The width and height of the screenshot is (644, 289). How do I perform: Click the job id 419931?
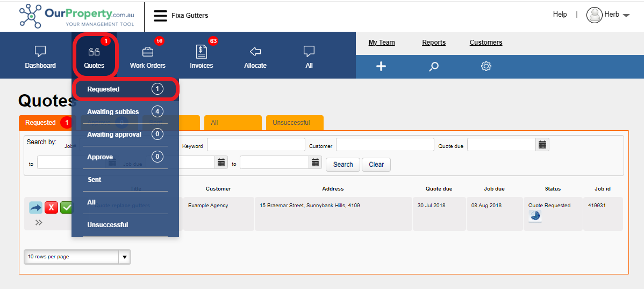tap(597, 205)
